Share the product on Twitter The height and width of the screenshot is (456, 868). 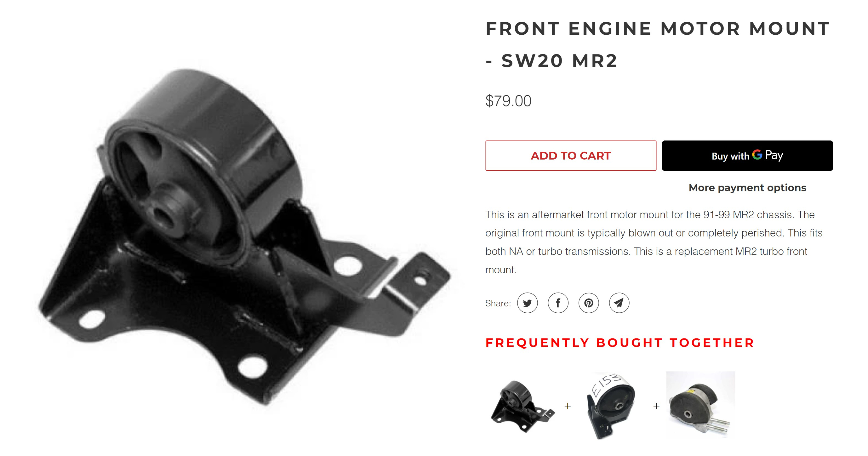(x=527, y=303)
